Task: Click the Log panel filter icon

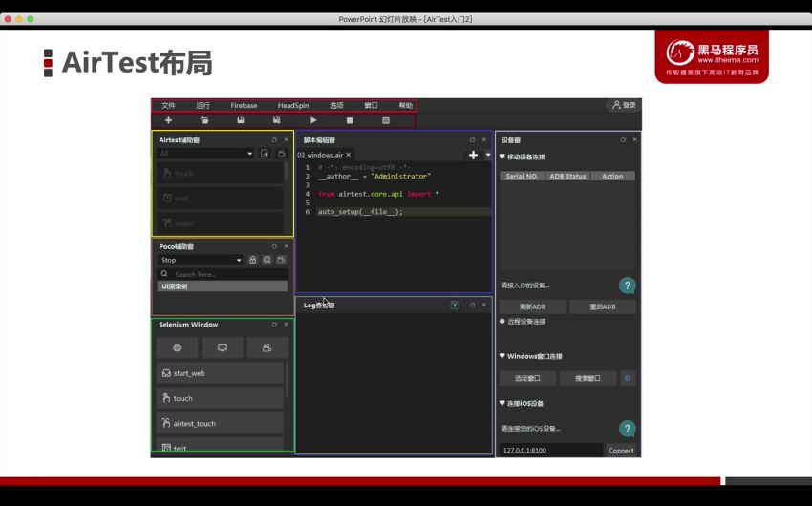Action: coord(455,306)
